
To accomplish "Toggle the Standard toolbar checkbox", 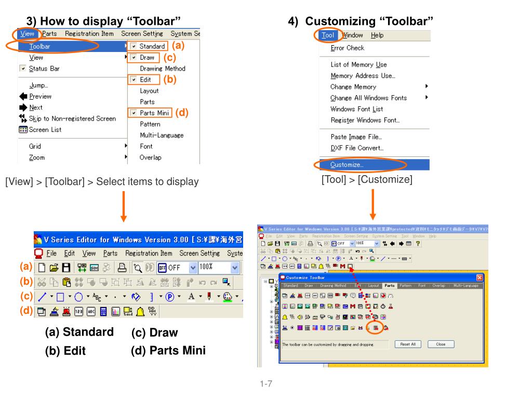I will [134, 46].
